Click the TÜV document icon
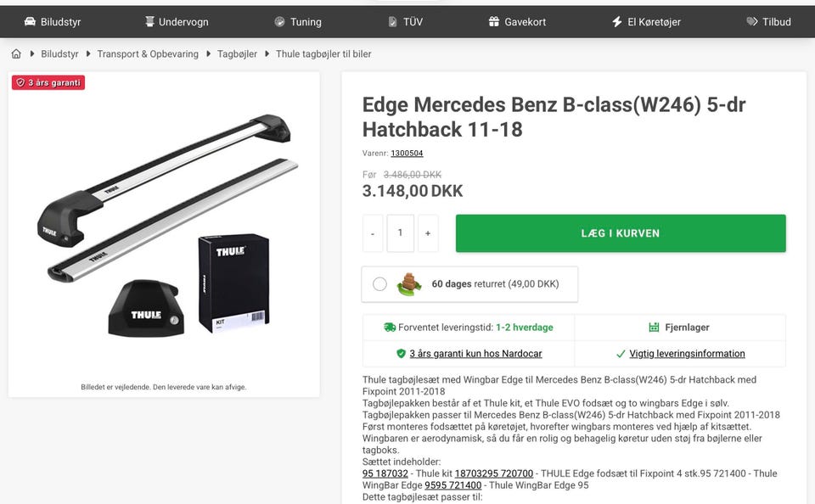The image size is (815, 504). pyautogui.click(x=392, y=22)
